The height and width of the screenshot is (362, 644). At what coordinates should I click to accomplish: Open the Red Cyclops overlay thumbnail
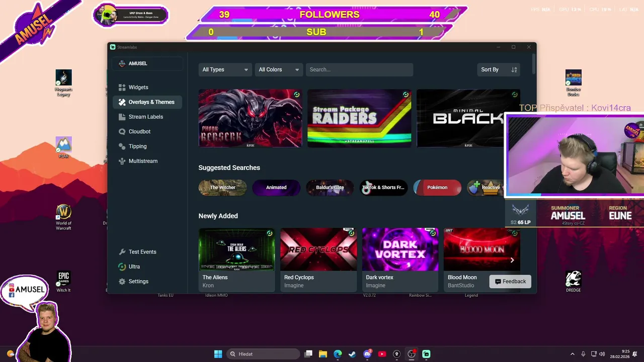tap(318, 249)
